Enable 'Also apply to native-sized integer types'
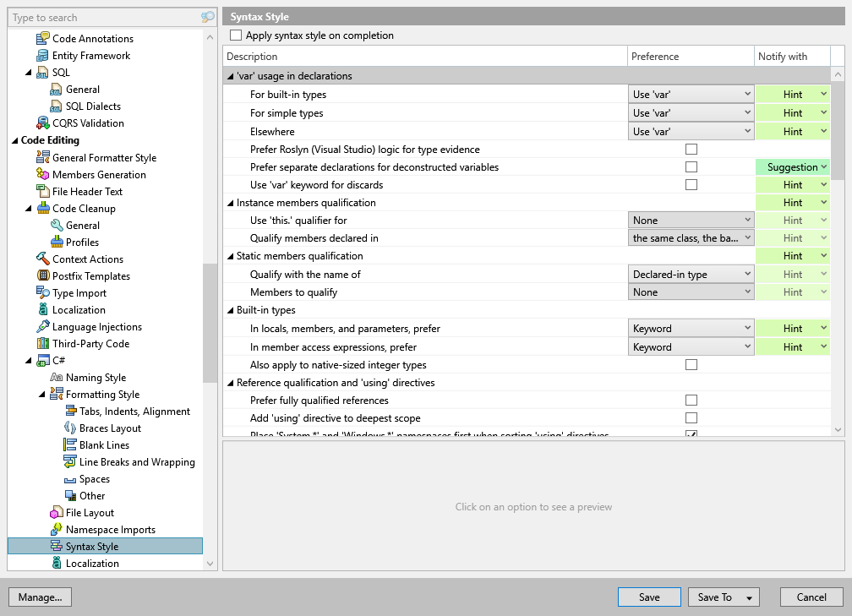Image resolution: width=852 pixels, height=616 pixels. pos(691,364)
